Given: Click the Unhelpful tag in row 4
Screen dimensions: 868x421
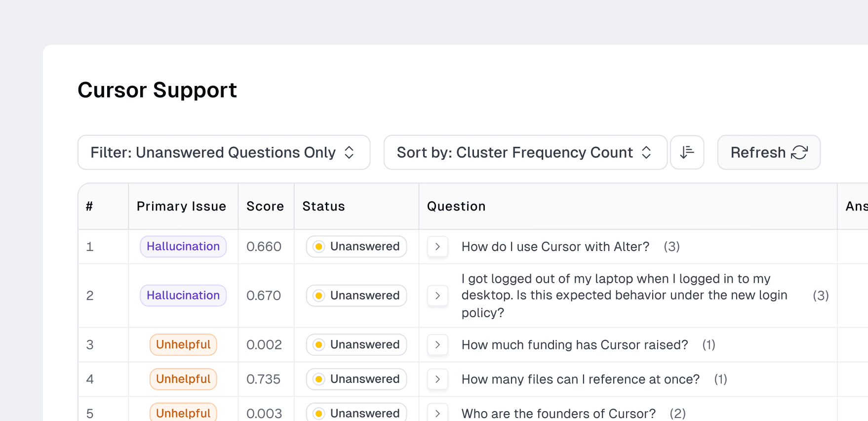Looking at the screenshot, I should (x=183, y=379).
